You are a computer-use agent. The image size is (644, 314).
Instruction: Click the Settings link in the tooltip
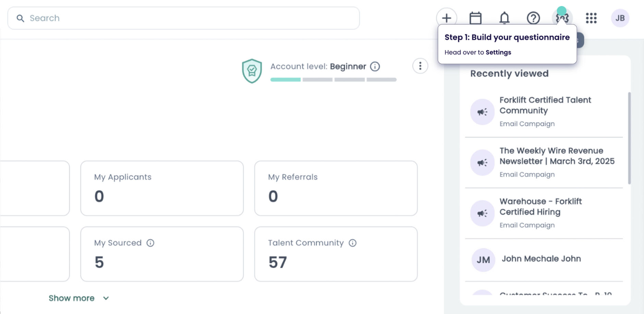click(x=498, y=52)
